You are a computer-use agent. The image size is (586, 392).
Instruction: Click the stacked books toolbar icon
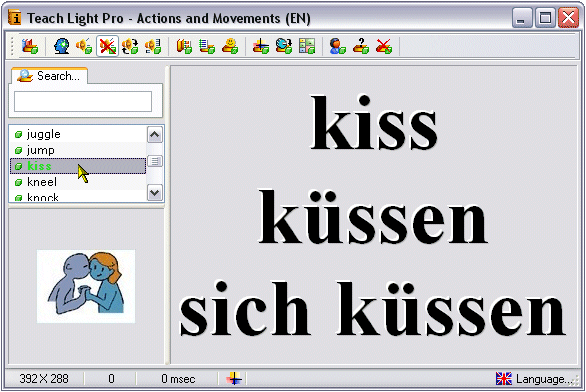point(30,46)
